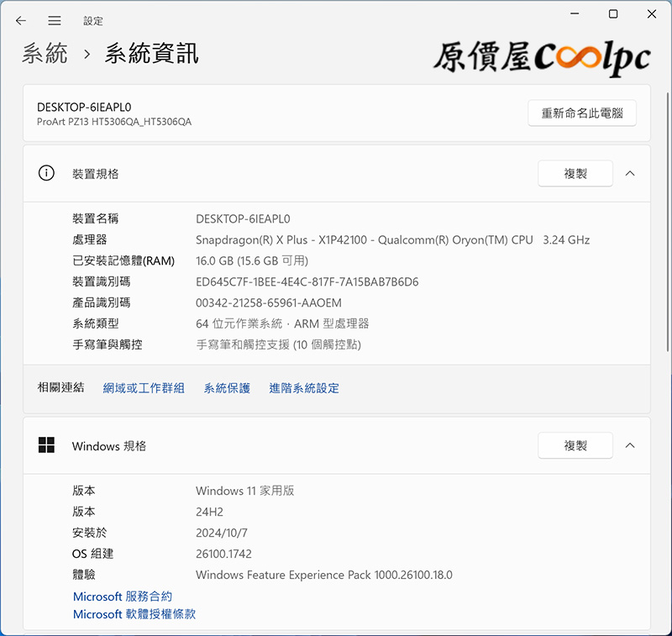
Task: Click the 安裝於 label
Action: tap(90, 533)
